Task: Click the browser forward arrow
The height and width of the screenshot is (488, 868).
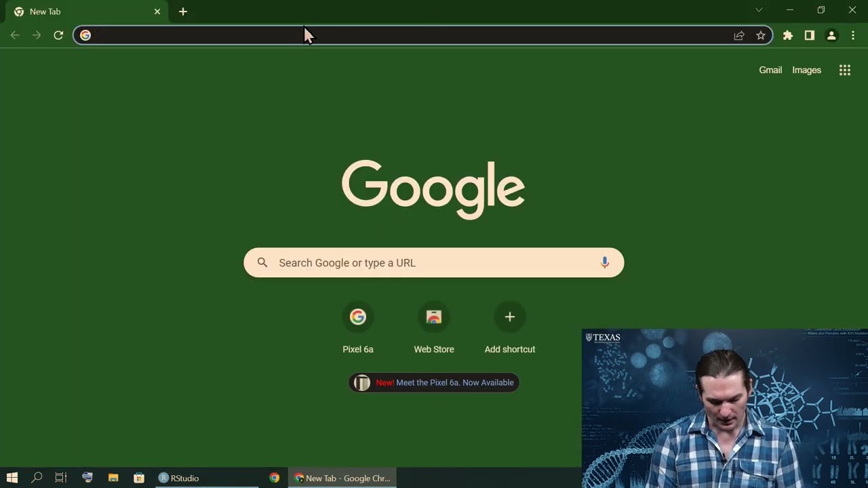Action: pyautogui.click(x=37, y=35)
